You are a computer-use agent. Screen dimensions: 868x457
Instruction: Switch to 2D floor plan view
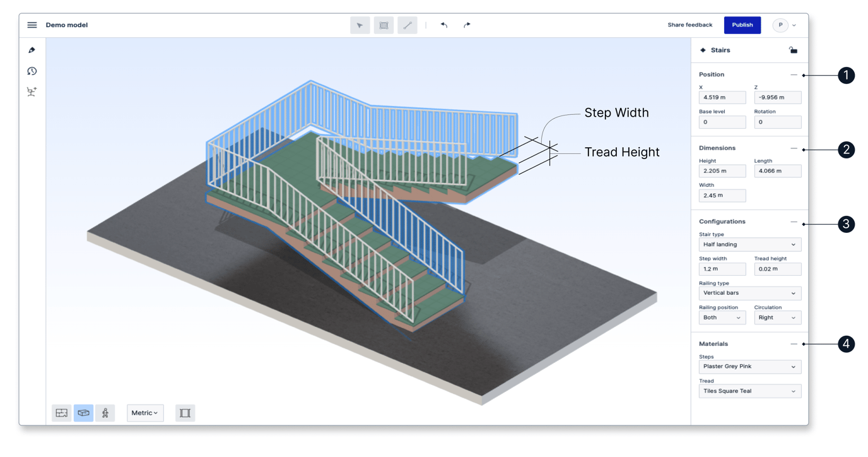tap(62, 413)
